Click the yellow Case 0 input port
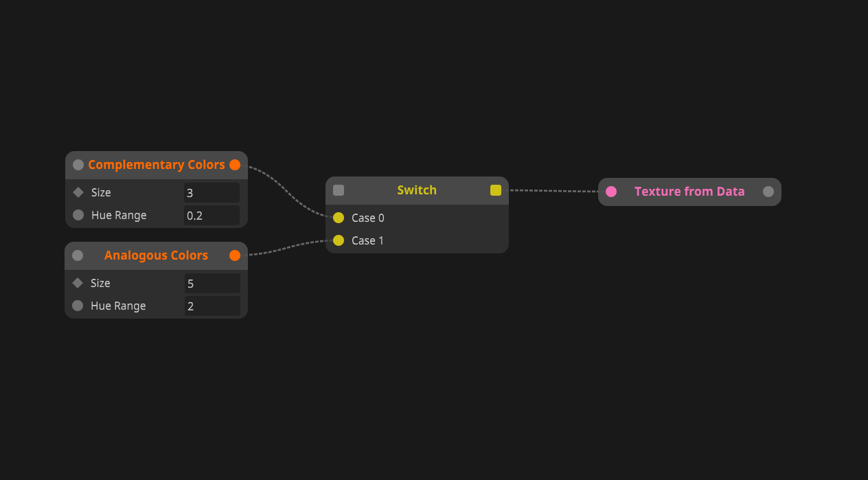868x480 pixels. 339,218
